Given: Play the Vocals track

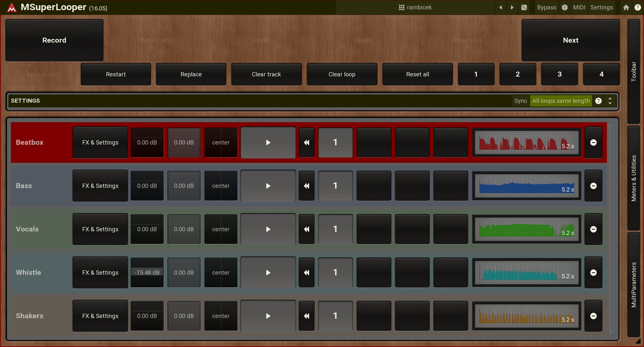Looking at the screenshot, I should pos(268,229).
